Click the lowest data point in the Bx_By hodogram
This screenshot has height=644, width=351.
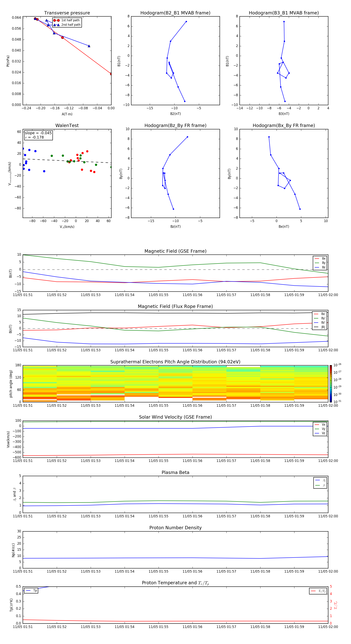pyautogui.click(x=300, y=209)
